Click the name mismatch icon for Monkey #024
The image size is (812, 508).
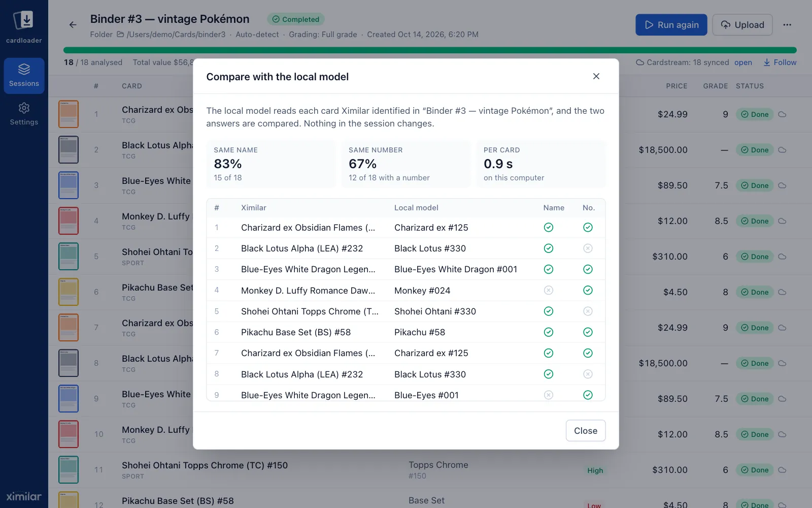[x=549, y=291]
